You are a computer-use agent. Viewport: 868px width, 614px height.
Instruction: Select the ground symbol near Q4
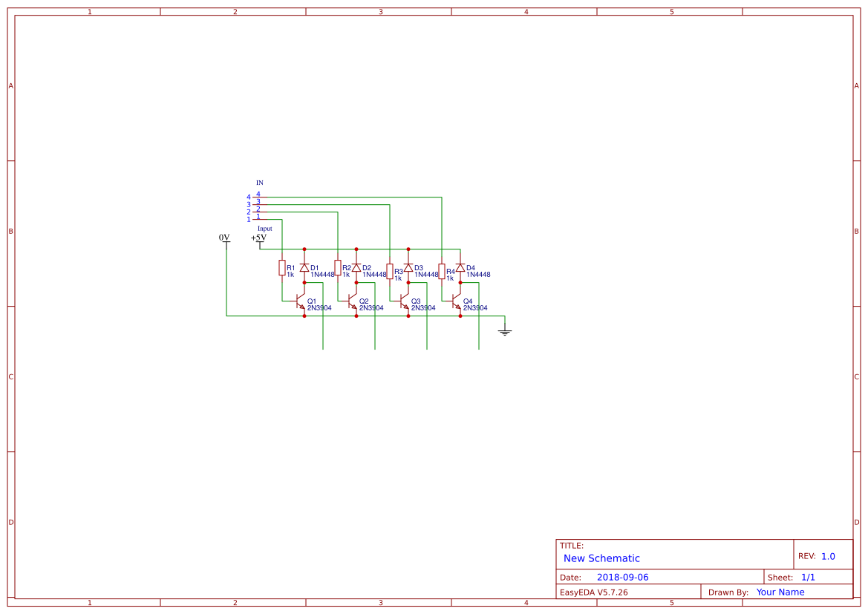point(505,332)
